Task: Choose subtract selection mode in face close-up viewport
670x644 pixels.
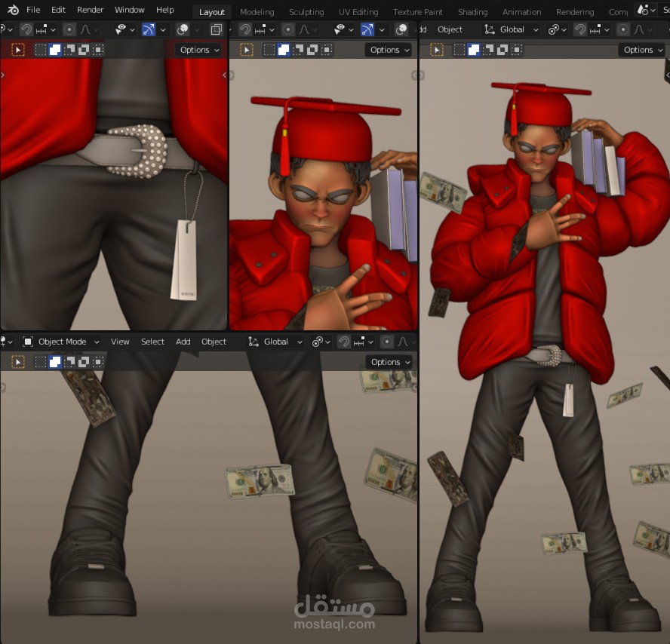Action: tap(298, 50)
